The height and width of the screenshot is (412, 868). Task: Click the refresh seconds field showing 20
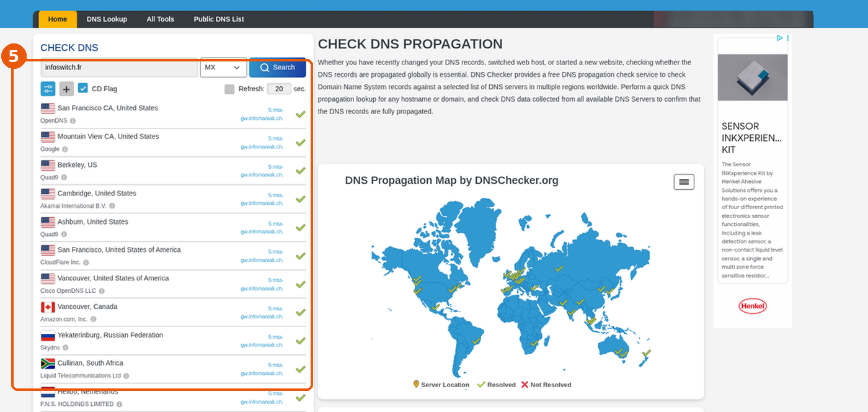[x=280, y=89]
